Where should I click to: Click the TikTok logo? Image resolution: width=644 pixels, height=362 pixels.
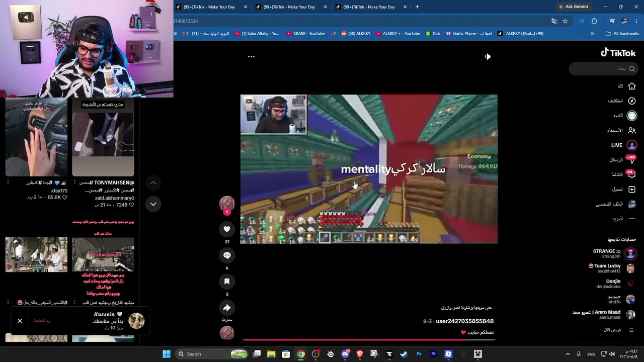pyautogui.click(x=618, y=53)
